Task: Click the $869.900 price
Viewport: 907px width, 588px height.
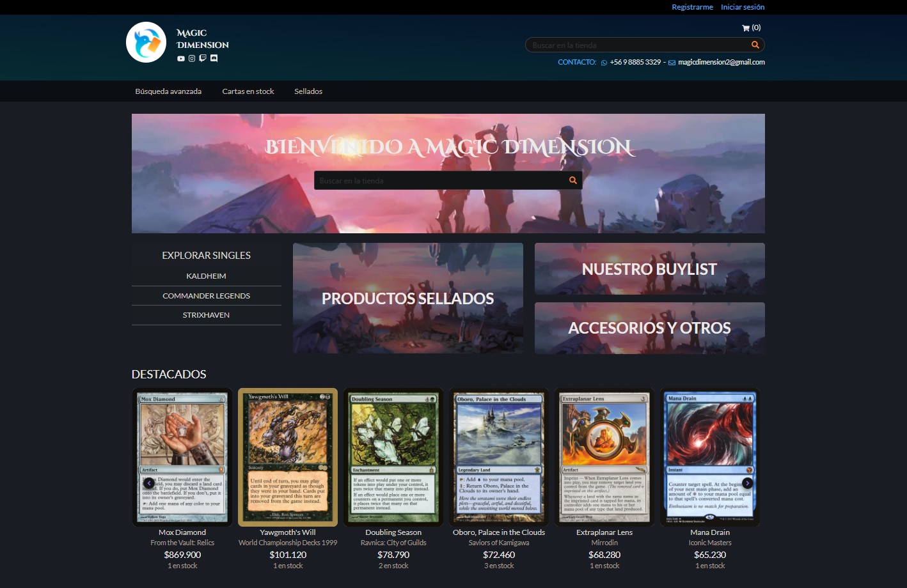Action: [x=182, y=555]
